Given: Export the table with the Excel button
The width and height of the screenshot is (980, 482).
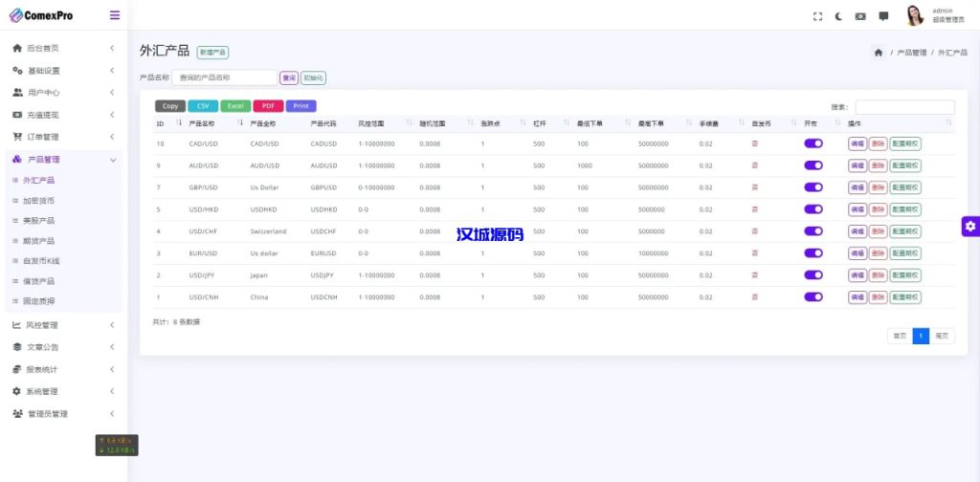Looking at the screenshot, I should [235, 106].
